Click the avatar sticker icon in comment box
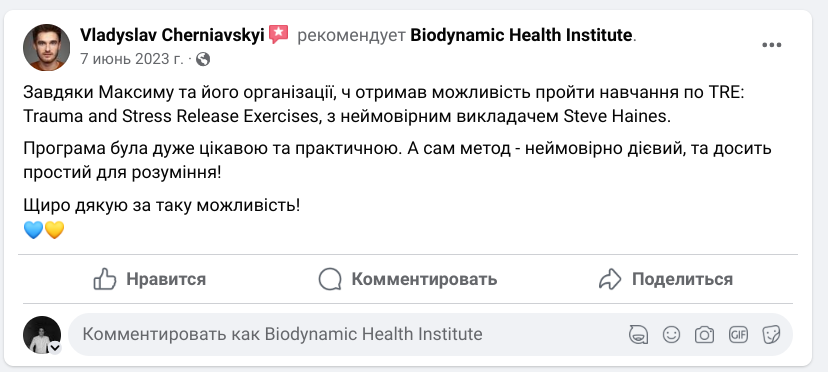 point(638,334)
